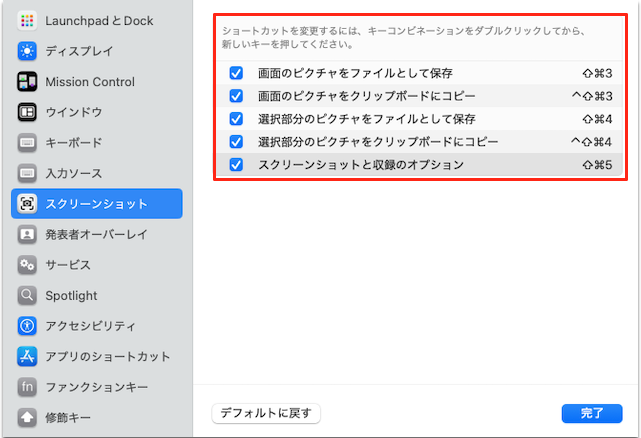Select the ⇧⌘5 shortcut key combination
The image size is (641, 438).
pyautogui.click(x=596, y=164)
